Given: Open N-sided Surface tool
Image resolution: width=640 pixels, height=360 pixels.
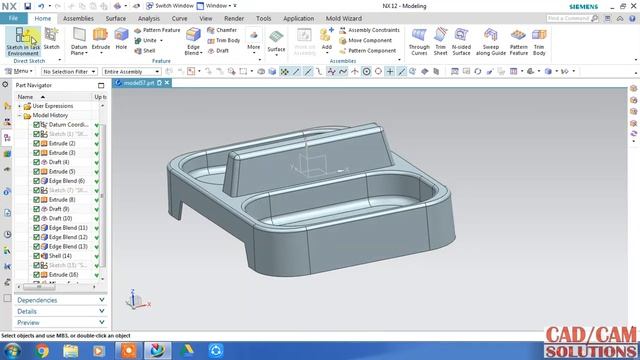Looking at the screenshot, I should pos(461,41).
